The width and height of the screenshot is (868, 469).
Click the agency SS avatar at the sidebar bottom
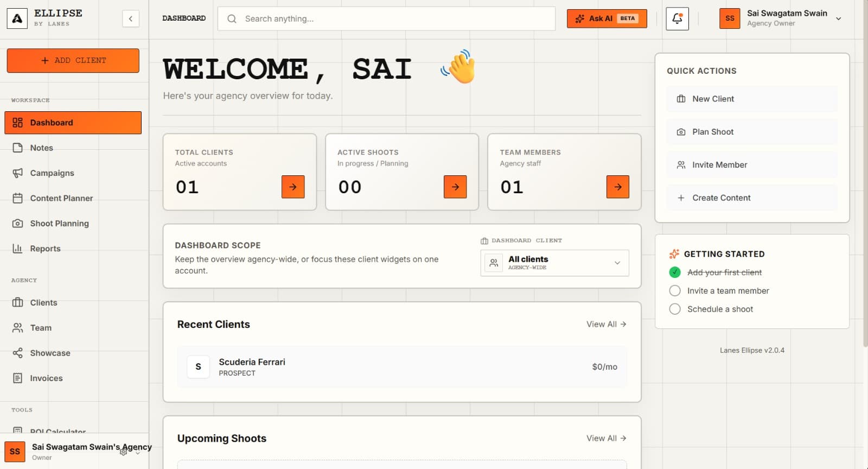pyautogui.click(x=15, y=452)
